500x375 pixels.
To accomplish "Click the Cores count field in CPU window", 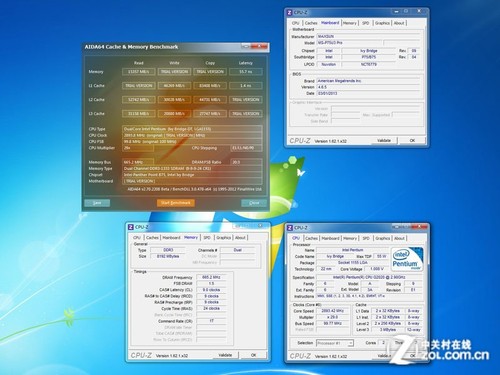I will coord(383,343).
